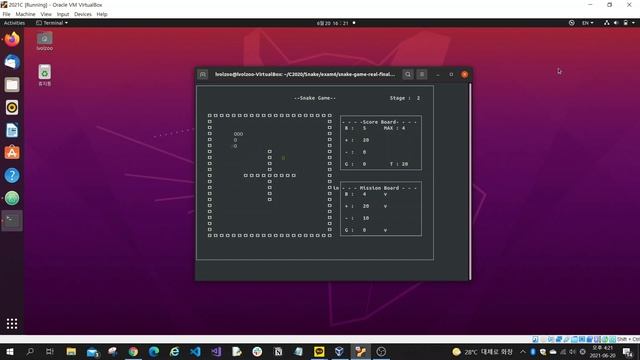The height and width of the screenshot is (360, 640).
Task: Open KakaoTalk from the taskbar
Action: click(319, 352)
